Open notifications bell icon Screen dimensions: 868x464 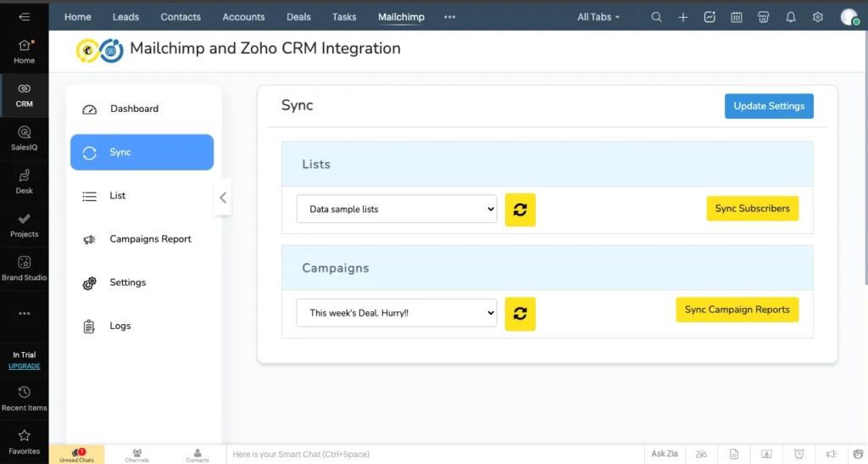791,17
